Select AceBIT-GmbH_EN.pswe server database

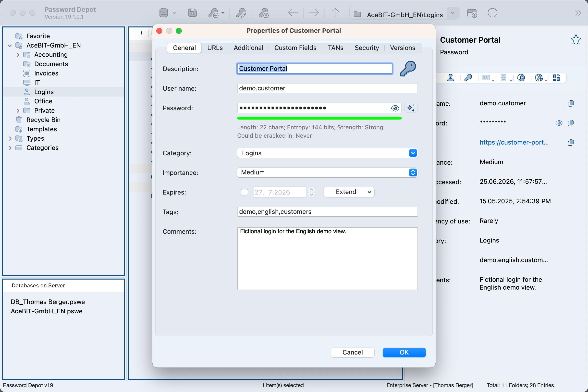(47, 311)
